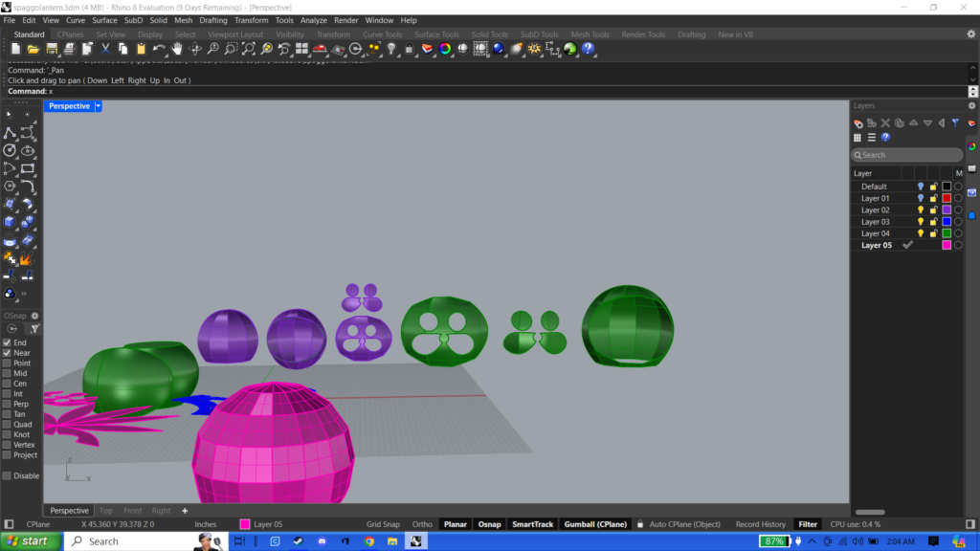Open the SubD menu
980x551 pixels.
coord(133,21)
